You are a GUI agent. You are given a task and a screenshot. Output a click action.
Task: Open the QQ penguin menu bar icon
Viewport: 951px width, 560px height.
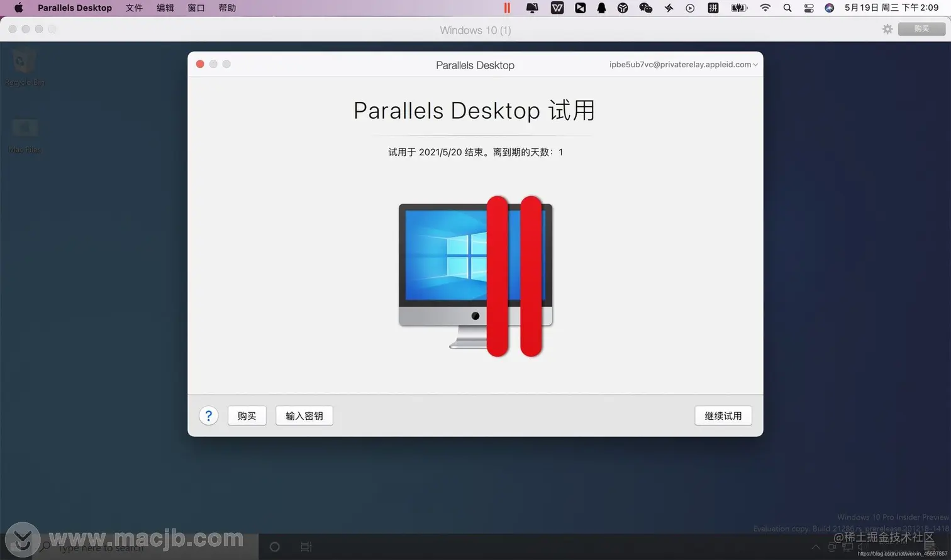pyautogui.click(x=601, y=8)
